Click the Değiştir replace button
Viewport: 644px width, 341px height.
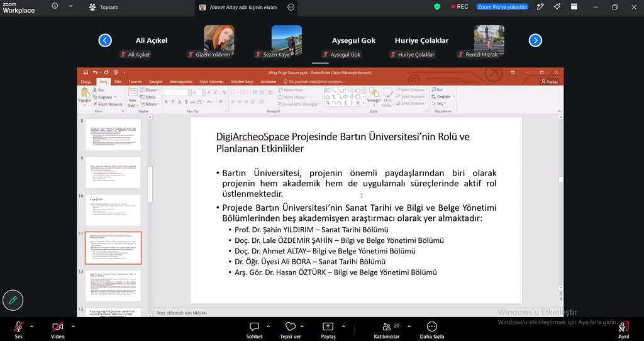tap(442, 96)
